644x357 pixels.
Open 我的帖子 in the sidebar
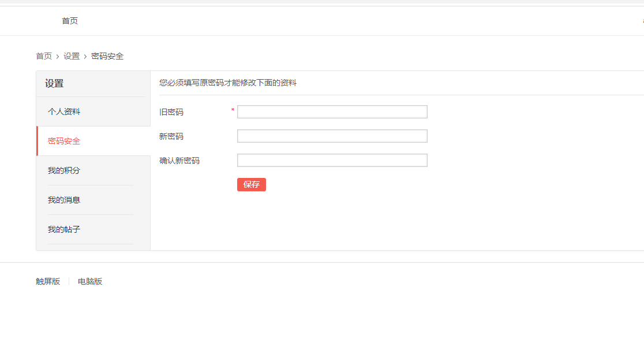[64, 229]
